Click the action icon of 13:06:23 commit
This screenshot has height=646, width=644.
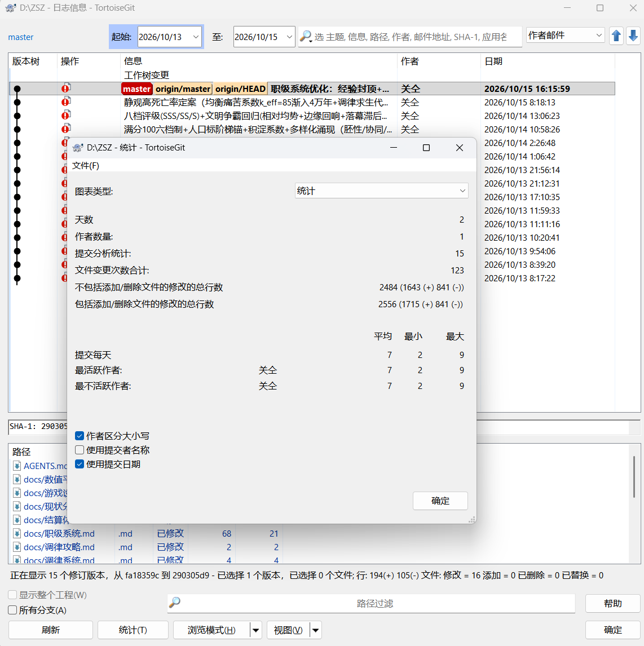pos(66,116)
